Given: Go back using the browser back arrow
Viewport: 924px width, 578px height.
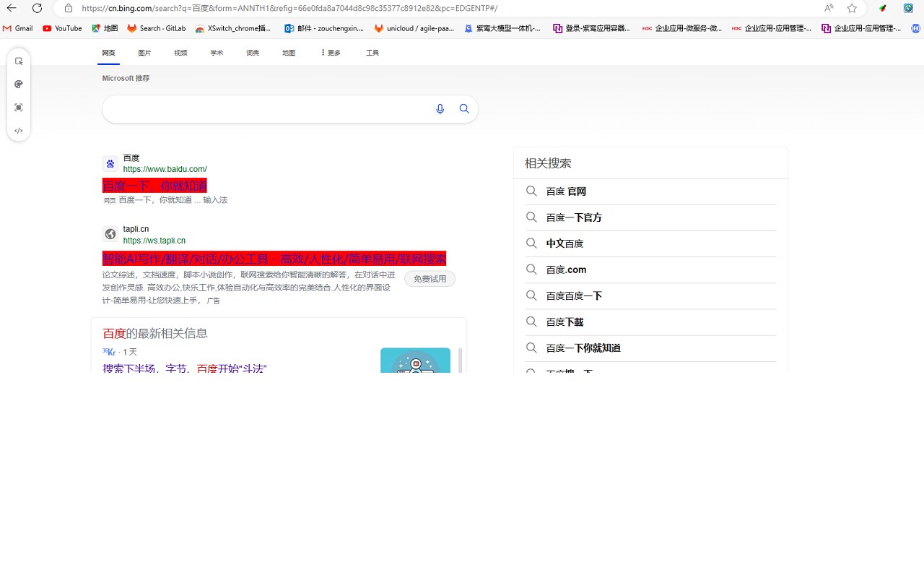Looking at the screenshot, I should pyautogui.click(x=12, y=8).
